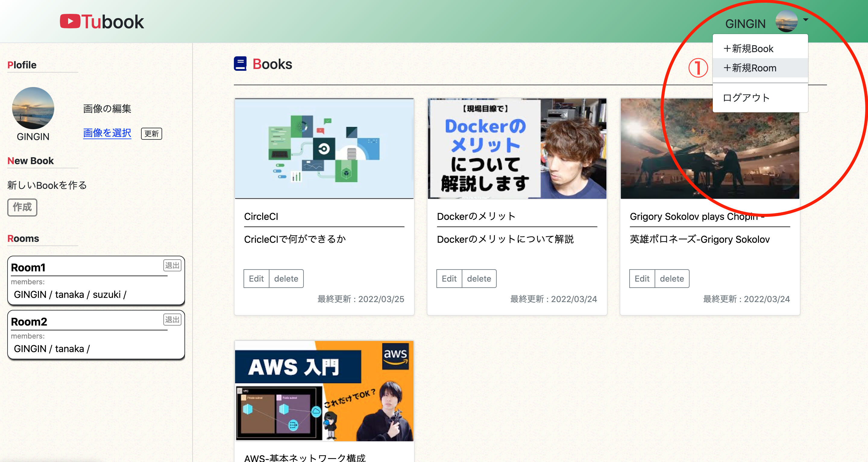
Task: Edit the Grigory Sokolov book
Action: pos(642,279)
